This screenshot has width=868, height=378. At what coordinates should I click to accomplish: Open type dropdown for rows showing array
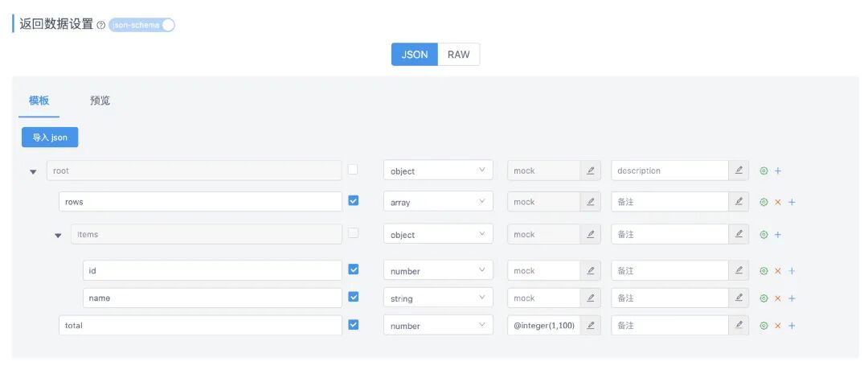[x=438, y=202]
